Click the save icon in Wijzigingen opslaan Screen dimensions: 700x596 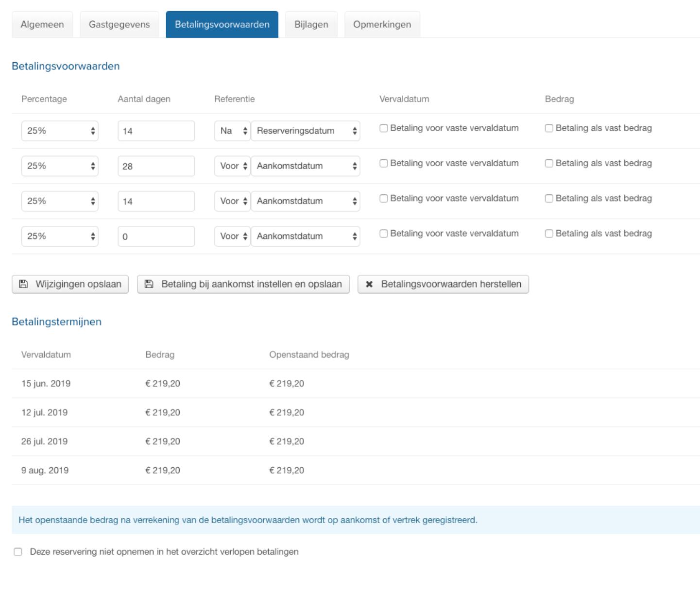pos(23,284)
